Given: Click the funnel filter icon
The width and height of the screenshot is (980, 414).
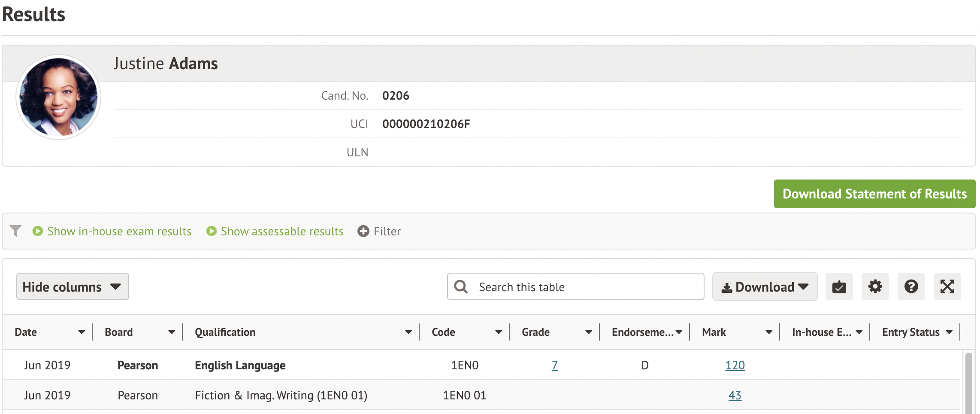Looking at the screenshot, I should [x=15, y=231].
